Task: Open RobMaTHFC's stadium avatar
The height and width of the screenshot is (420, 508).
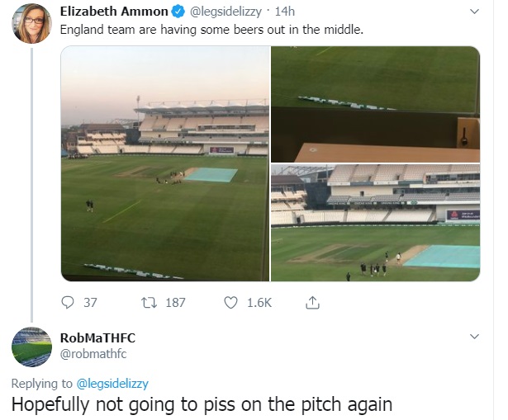Action: coord(31,347)
